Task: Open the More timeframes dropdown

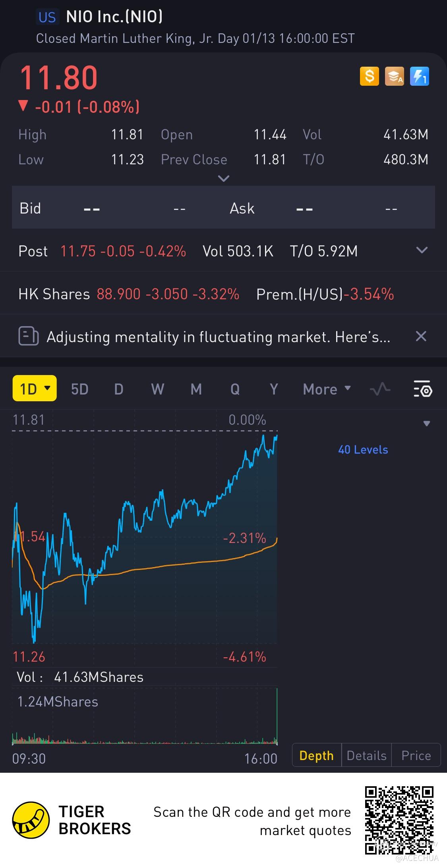Action: (327, 389)
